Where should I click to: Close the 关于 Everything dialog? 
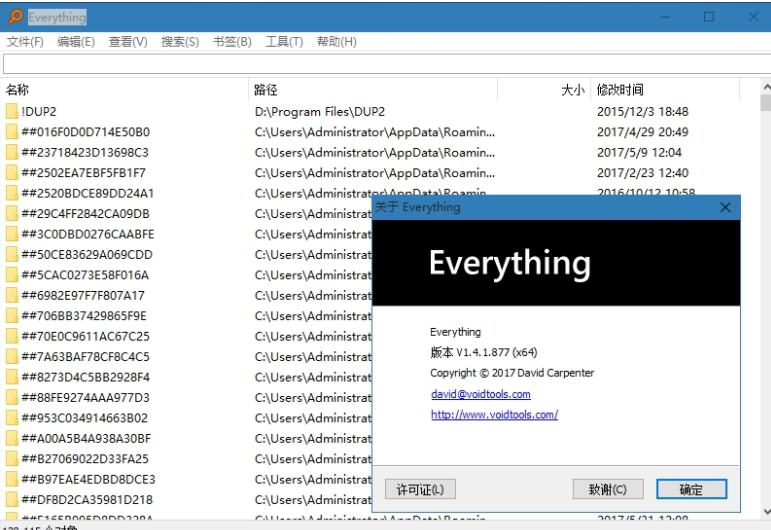coord(725,207)
